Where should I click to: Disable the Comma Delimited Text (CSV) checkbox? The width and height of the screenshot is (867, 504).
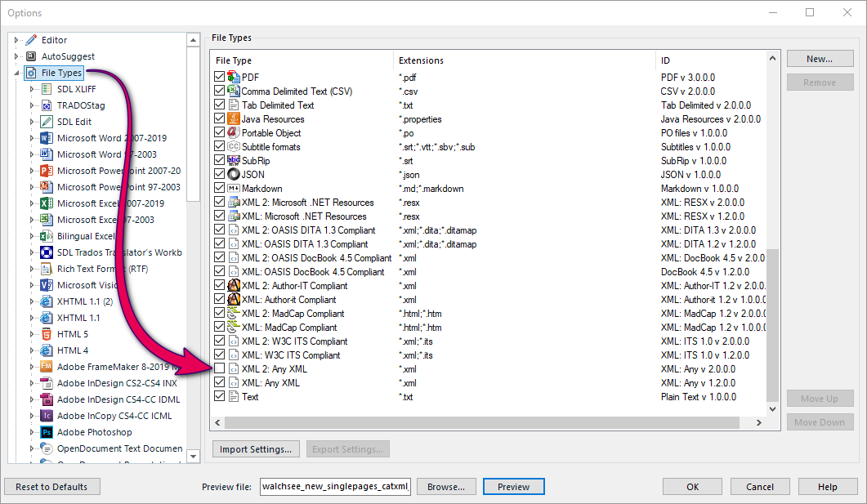coord(218,91)
